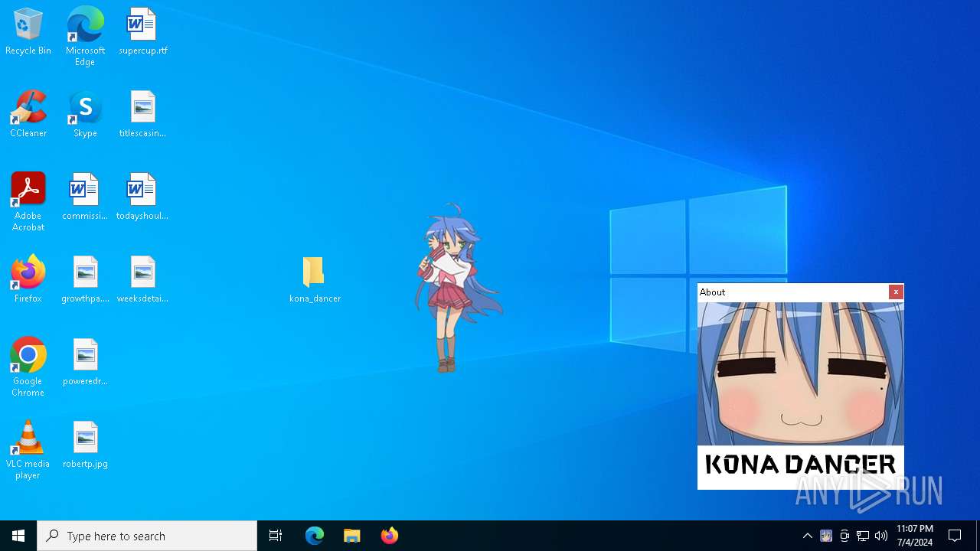Click the Kona Dancer tray icon
Viewport: 980px width, 551px height.
826,536
